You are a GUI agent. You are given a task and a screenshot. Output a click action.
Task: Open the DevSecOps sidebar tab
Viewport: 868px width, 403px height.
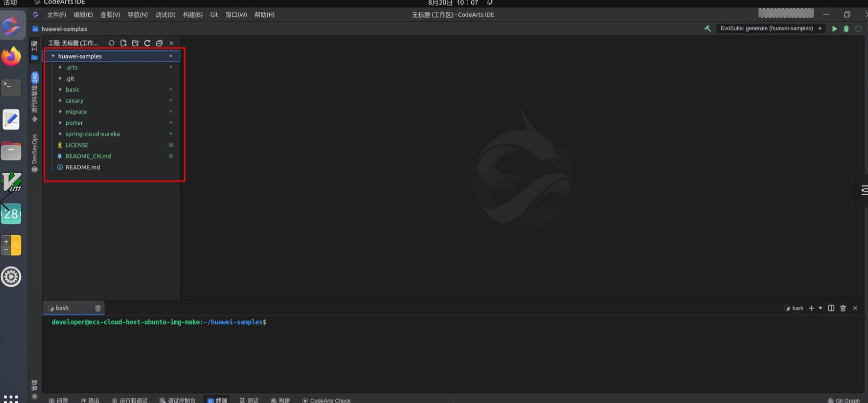(34, 153)
